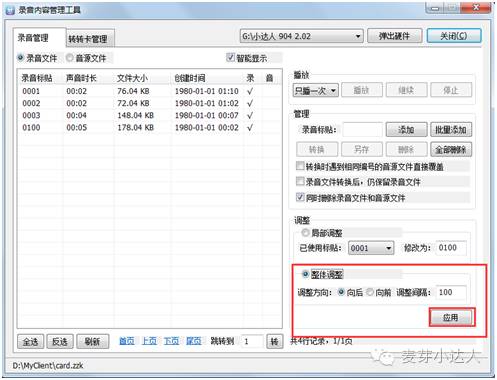Select the 音源文件 radio button
This screenshot has height=380, width=497.
coord(69,58)
